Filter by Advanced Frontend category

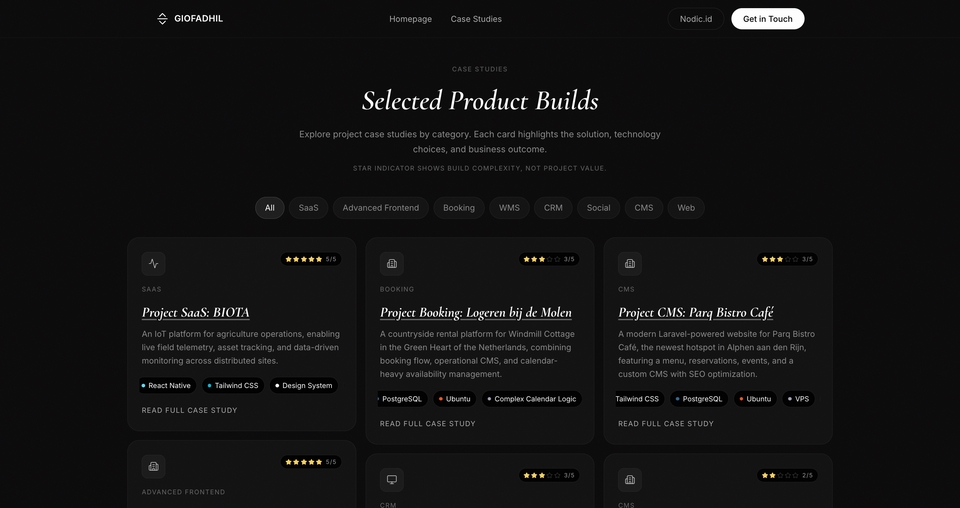pos(381,208)
